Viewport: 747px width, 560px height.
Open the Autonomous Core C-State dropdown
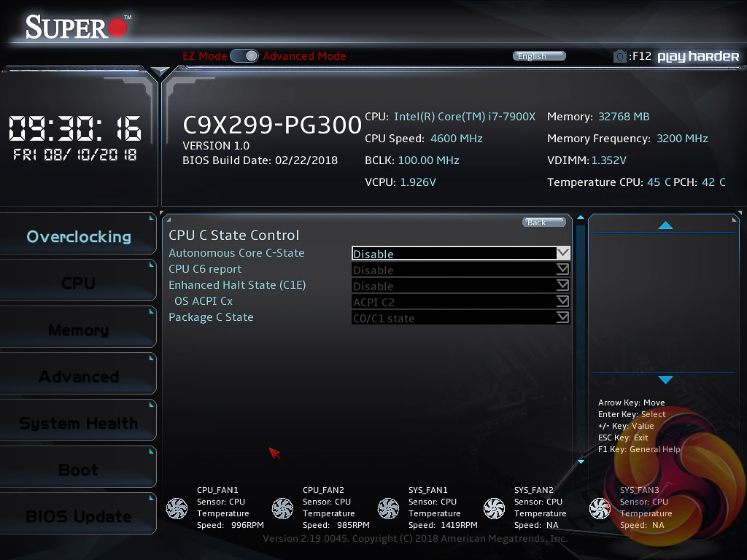pos(461,253)
